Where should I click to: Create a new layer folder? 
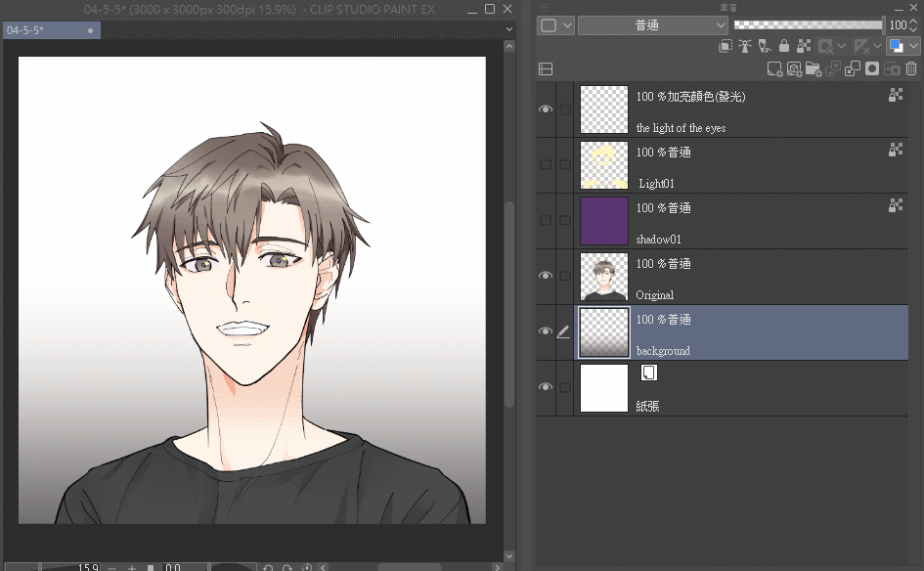814,69
